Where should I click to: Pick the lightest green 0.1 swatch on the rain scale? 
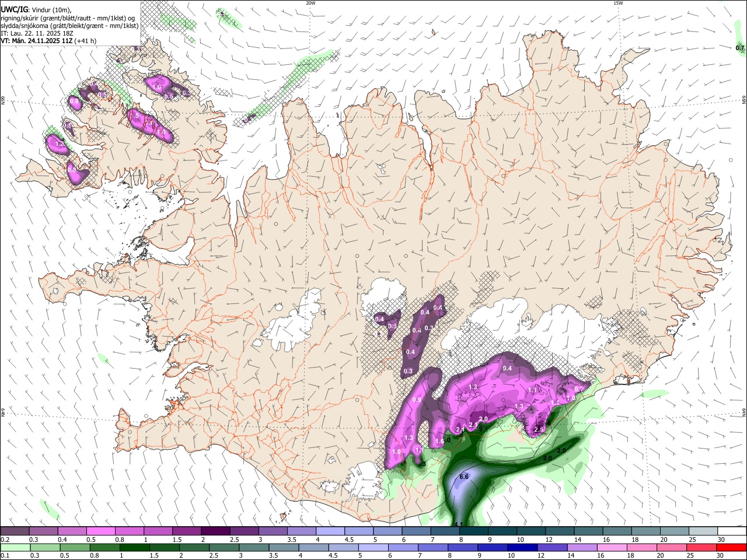pyautogui.click(x=15, y=548)
